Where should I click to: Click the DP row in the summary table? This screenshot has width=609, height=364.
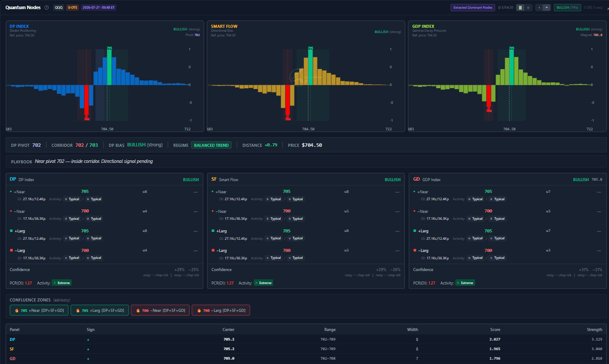[306, 339]
